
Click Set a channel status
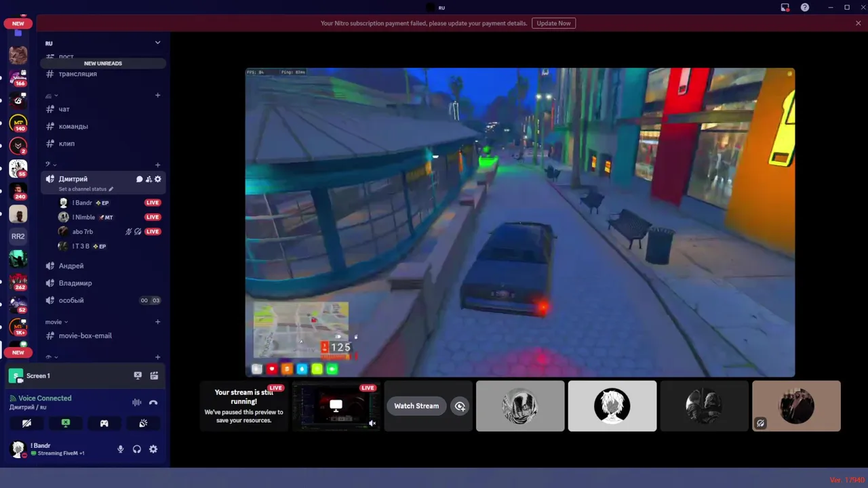(x=85, y=189)
